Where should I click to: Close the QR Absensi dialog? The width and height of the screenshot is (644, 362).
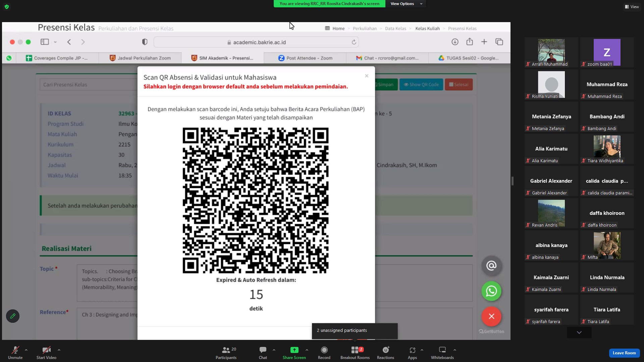(x=367, y=76)
